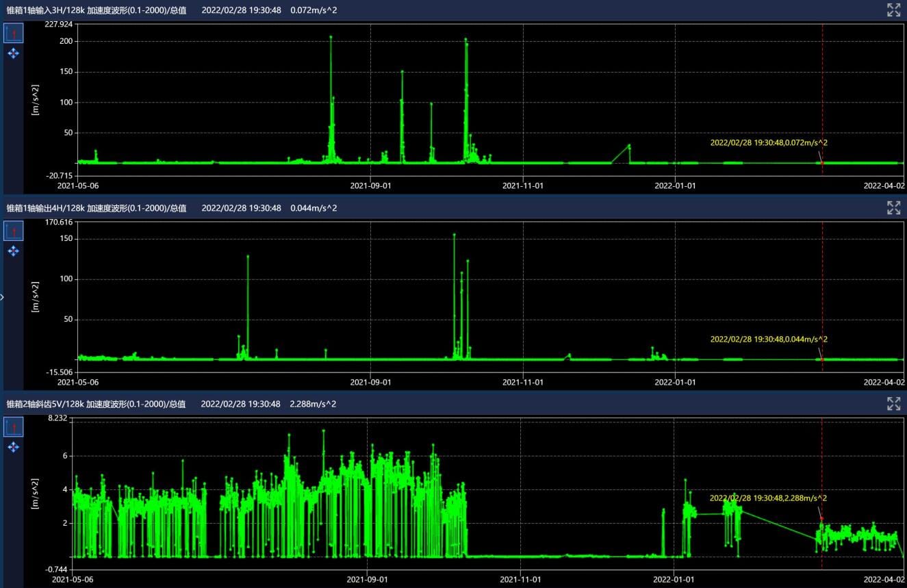Click the tallest spike near 200 in 3H chart
This screenshot has height=588, width=907.
(331, 37)
